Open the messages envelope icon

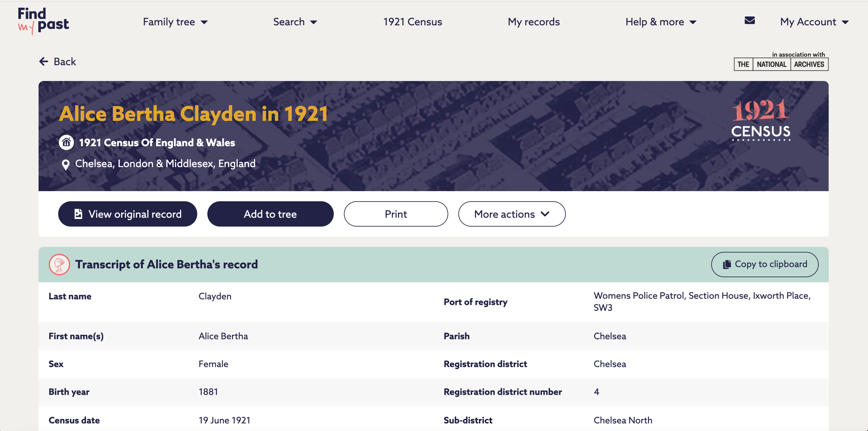point(749,21)
